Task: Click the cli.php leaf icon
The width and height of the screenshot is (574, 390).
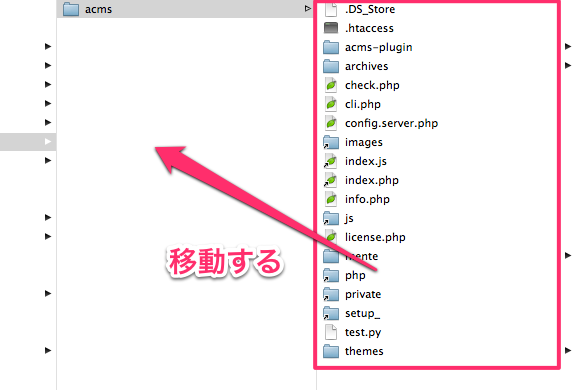Action: coord(331,104)
